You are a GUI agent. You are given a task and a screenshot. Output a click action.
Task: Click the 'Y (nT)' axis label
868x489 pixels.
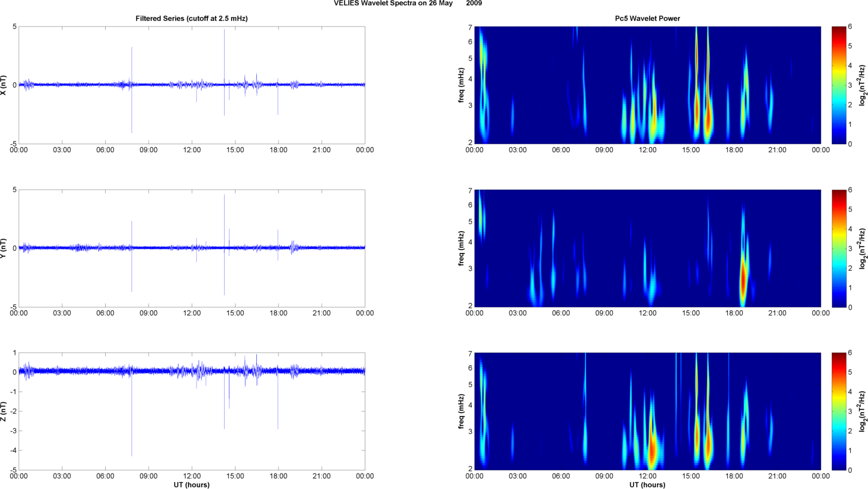[x=4, y=248]
